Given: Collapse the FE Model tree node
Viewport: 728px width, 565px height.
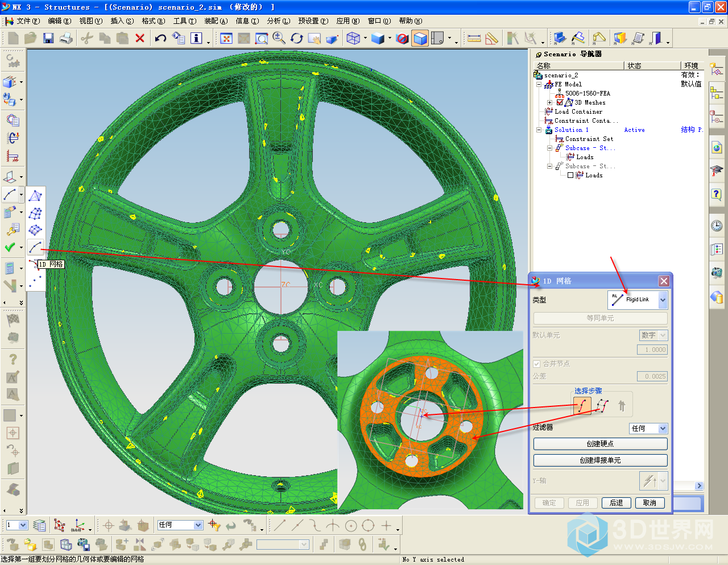Looking at the screenshot, I should point(539,84).
